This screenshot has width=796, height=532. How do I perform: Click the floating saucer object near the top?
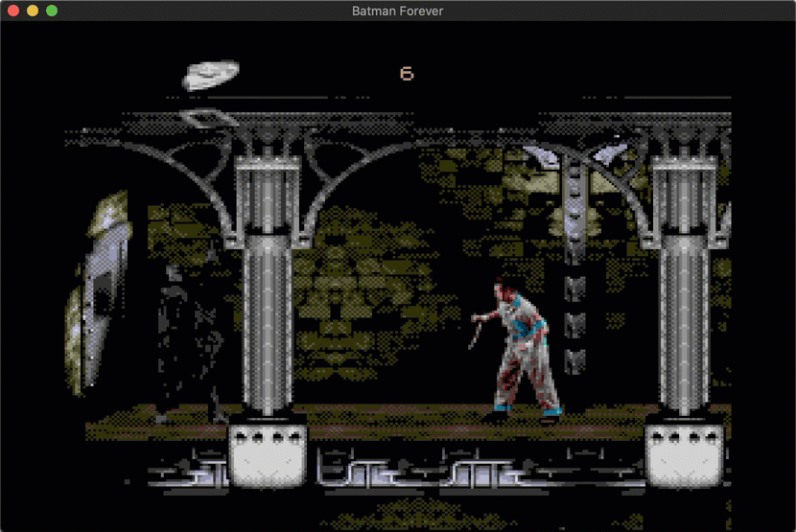(211, 75)
